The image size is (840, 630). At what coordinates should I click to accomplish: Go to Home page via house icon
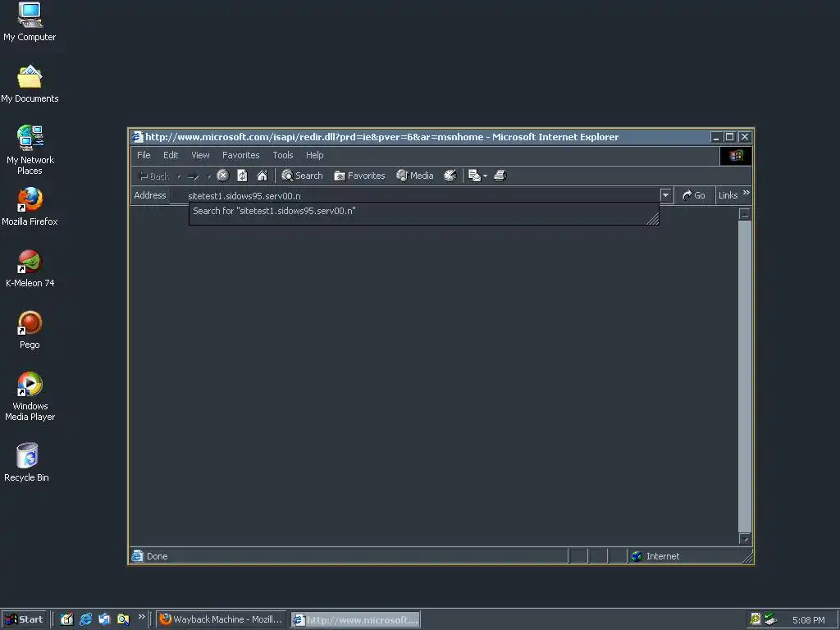(x=262, y=176)
